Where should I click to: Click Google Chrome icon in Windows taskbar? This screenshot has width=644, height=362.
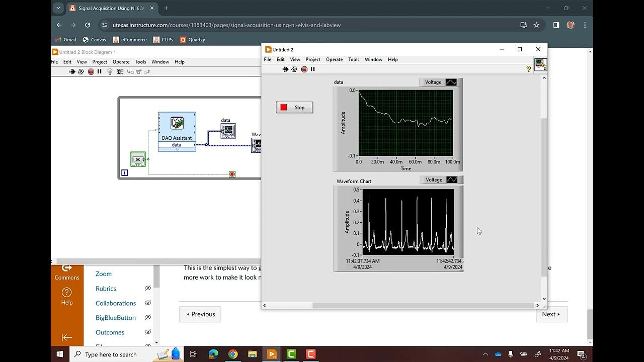[x=232, y=354]
